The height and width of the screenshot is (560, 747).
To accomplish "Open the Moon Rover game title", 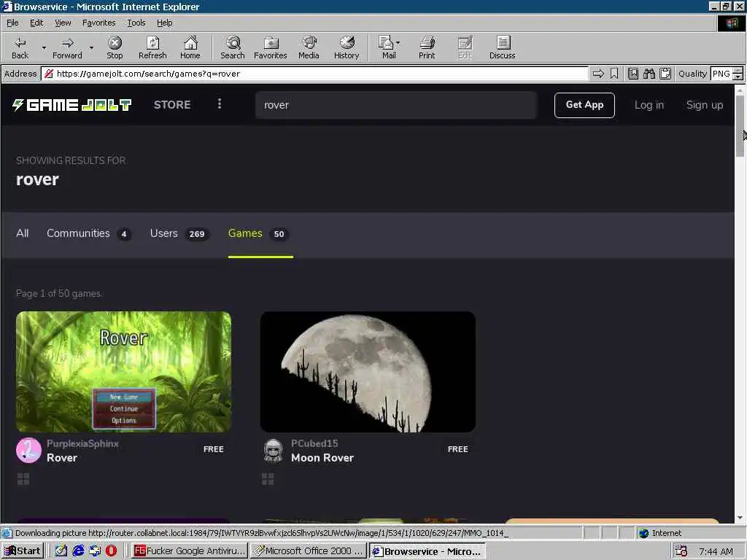I will (x=322, y=458).
